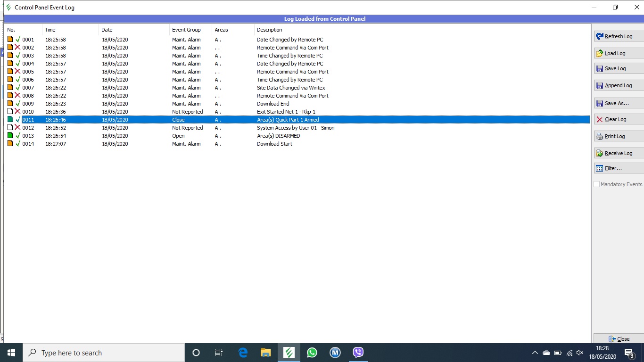Close the event log using Close button
The height and width of the screenshot is (362, 644).
(x=619, y=339)
